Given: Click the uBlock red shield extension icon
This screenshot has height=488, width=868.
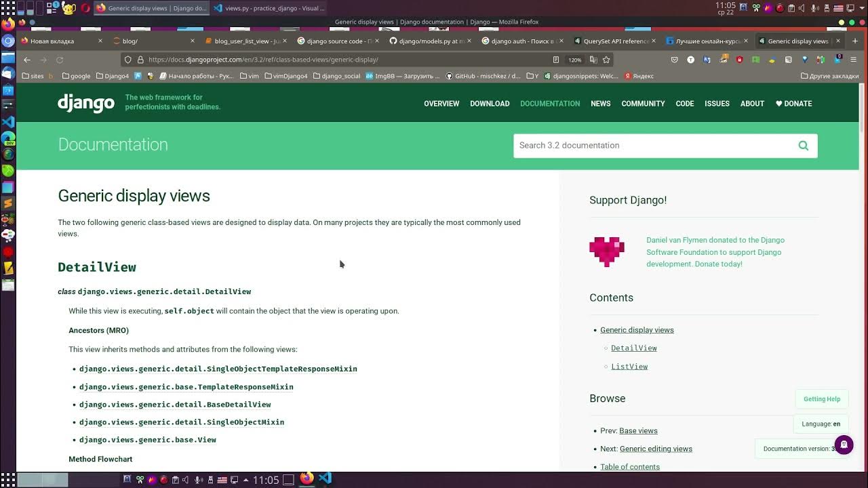Looking at the screenshot, I should 739,60.
